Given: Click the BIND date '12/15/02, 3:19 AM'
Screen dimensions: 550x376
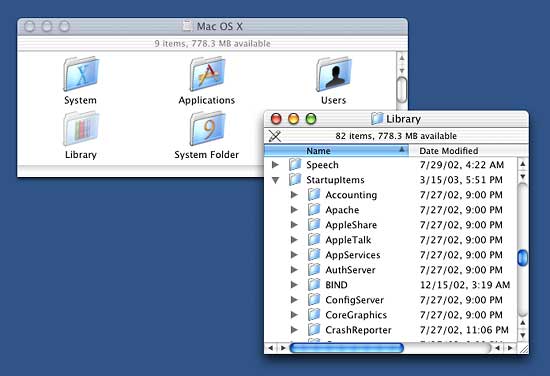Looking at the screenshot, I should [x=465, y=285].
